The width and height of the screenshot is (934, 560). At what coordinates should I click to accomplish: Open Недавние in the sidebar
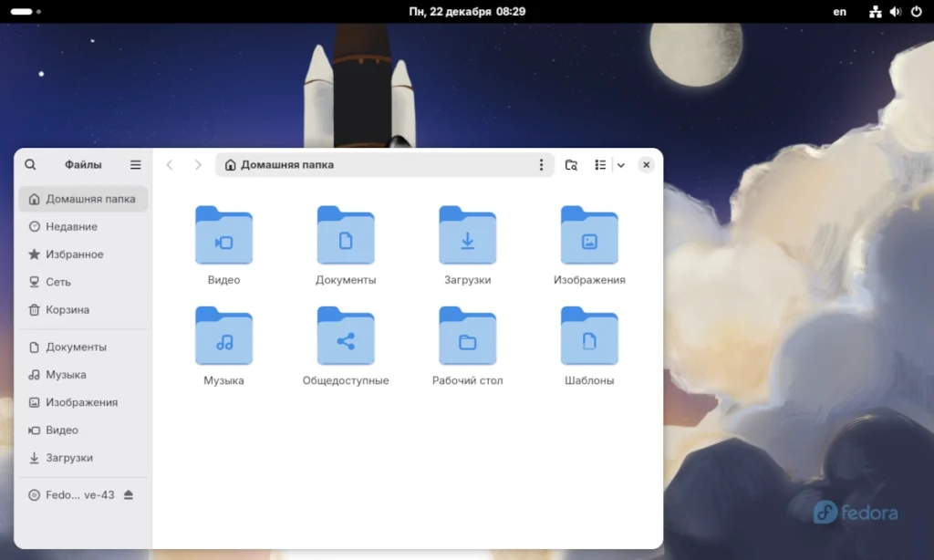click(83, 226)
